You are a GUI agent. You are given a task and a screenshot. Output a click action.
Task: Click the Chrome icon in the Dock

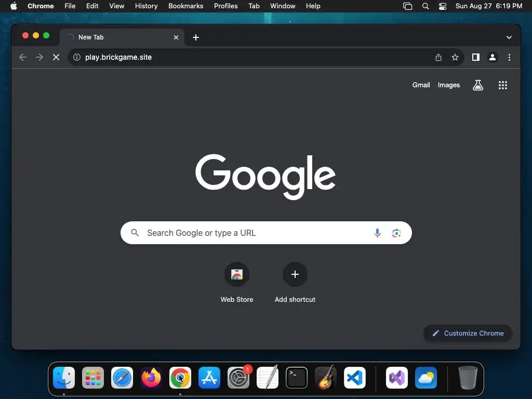click(x=180, y=378)
